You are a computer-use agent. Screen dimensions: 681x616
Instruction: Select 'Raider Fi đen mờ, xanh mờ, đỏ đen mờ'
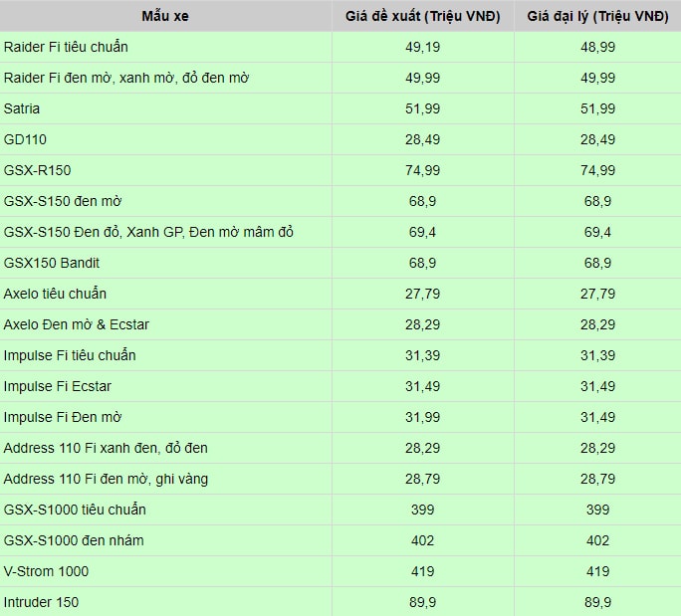coord(126,78)
